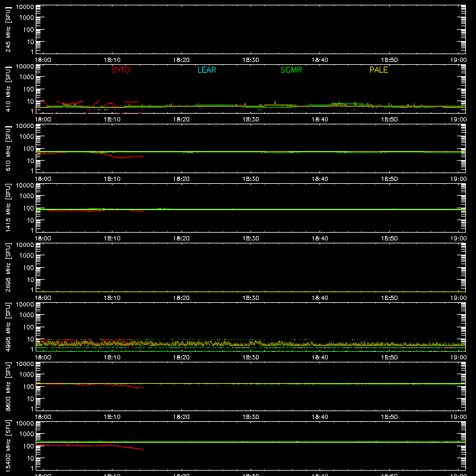Select the 245 MHz [SFU] axis title
The height and width of the screenshot is (476, 476).
[x=8, y=29]
